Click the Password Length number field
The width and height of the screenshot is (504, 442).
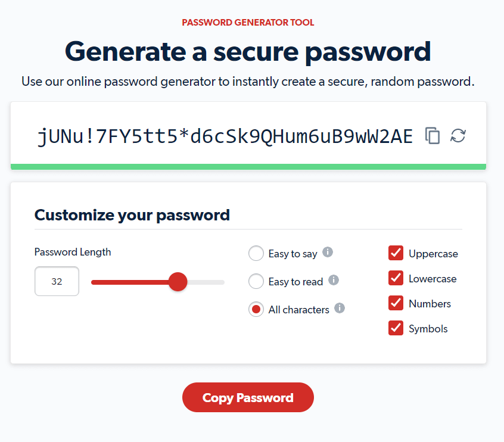[x=57, y=281]
